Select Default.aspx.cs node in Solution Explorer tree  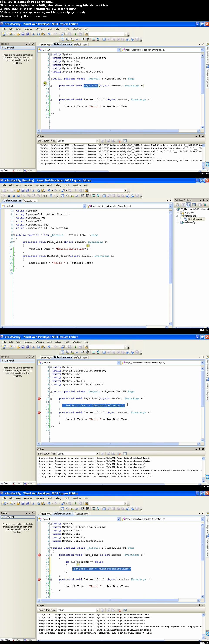[x=196, y=219]
